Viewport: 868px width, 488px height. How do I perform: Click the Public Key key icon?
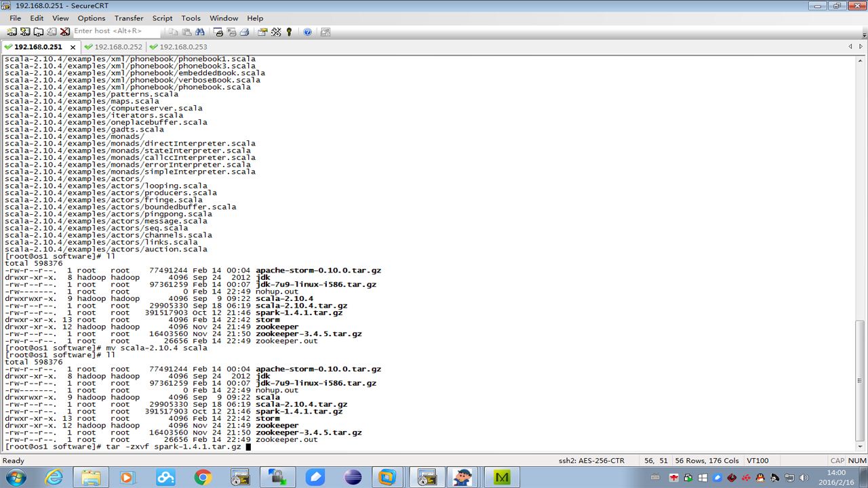289,31
